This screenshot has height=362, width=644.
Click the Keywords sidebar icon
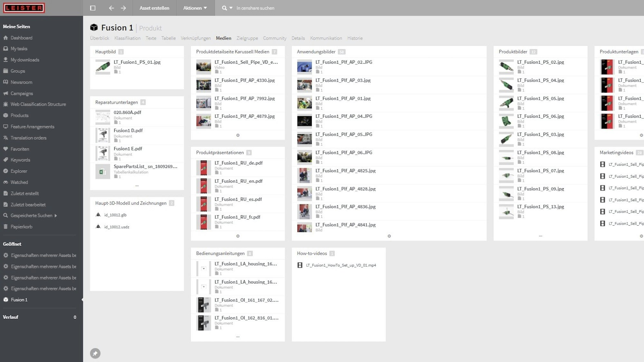click(x=6, y=160)
